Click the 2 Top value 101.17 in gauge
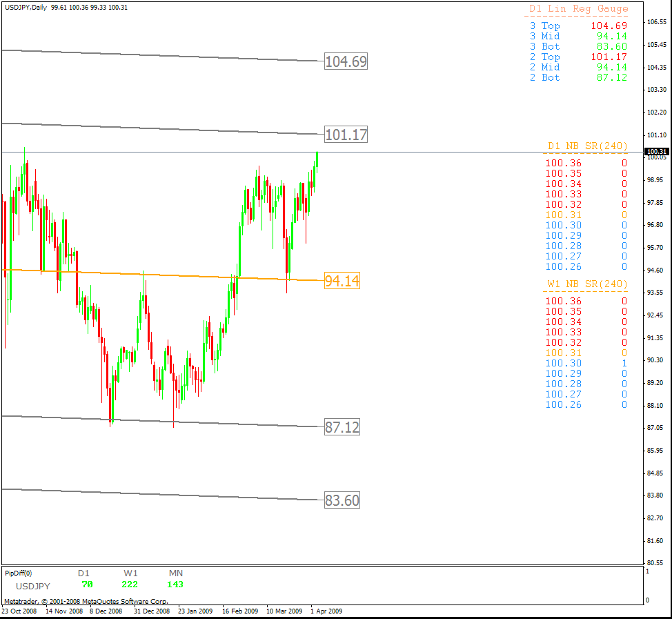The image size is (672, 619). coord(609,57)
